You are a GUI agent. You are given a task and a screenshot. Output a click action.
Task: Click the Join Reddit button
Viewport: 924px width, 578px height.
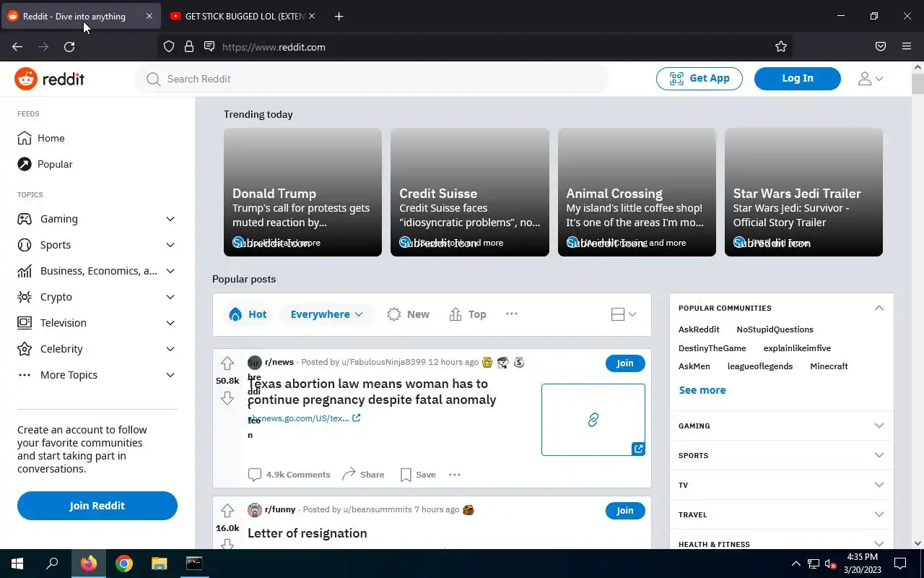[97, 506]
